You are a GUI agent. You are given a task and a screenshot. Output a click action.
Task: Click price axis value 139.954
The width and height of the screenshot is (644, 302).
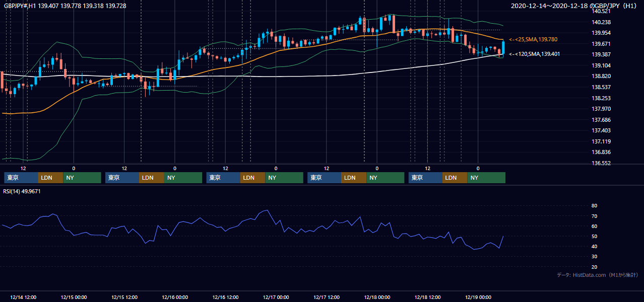tap(602, 33)
